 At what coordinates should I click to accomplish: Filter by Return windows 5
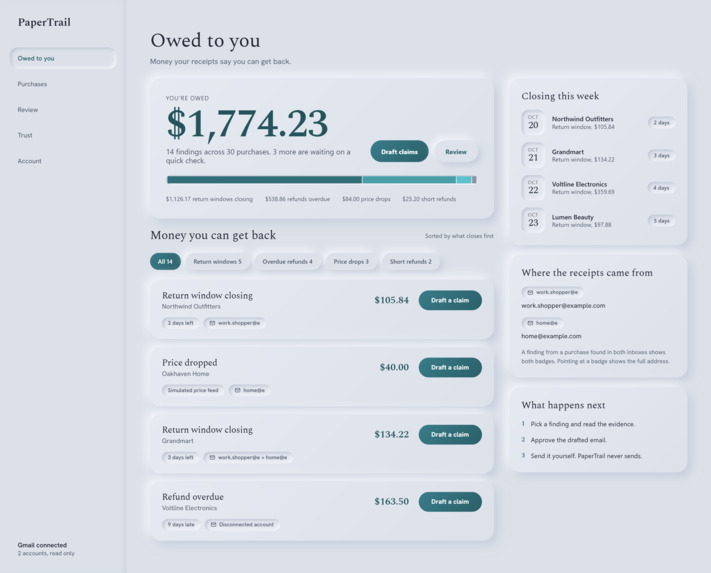(x=217, y=262)
